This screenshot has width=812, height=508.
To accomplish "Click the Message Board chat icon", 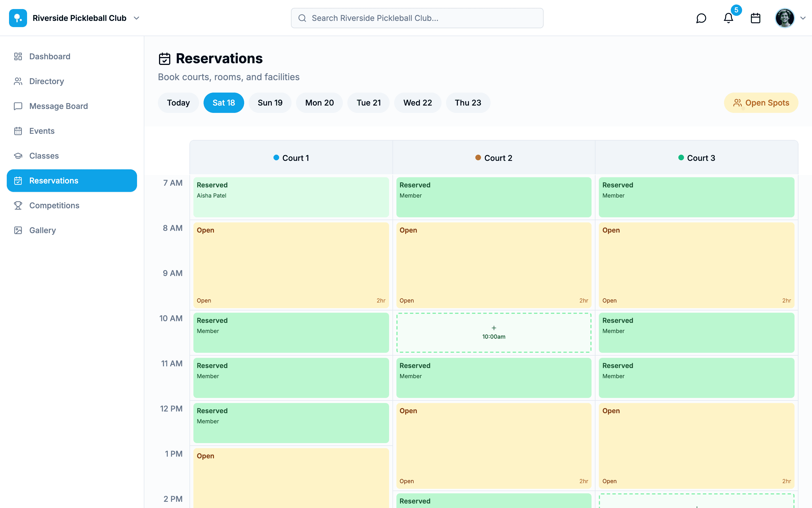I will click(x=18, y=106).
